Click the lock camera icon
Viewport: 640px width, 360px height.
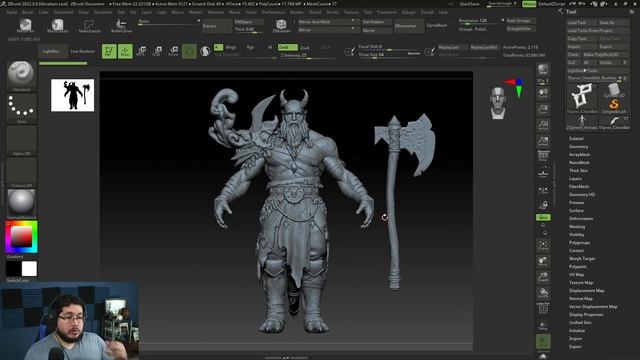pyautogui.click(x=543, y=205)
